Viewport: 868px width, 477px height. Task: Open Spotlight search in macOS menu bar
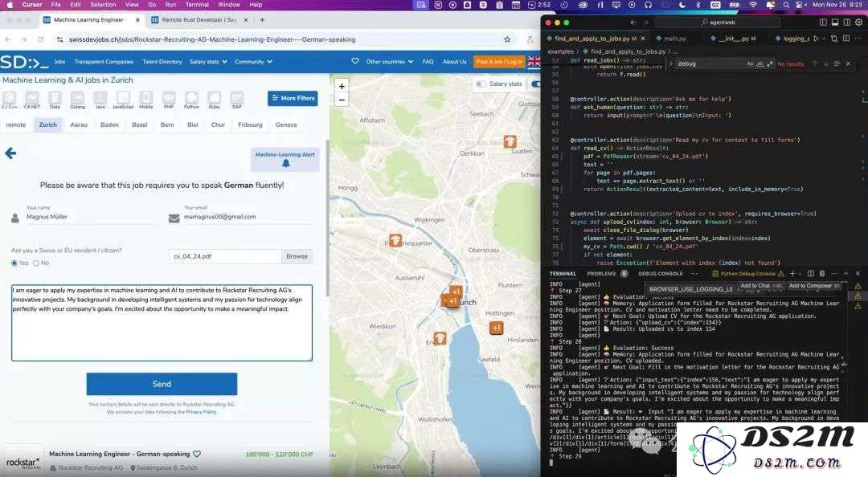point(786,5)
